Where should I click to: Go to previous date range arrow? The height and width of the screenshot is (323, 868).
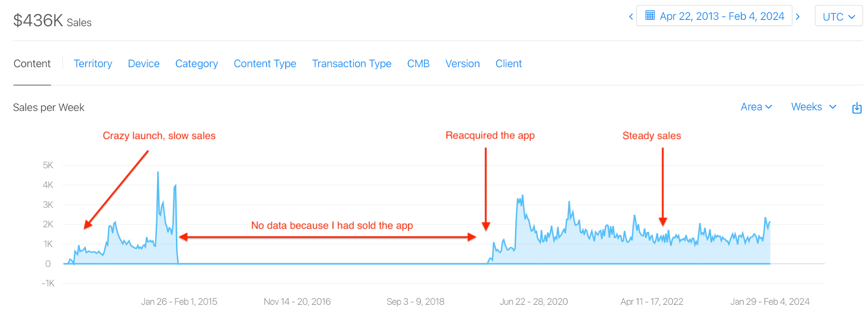point(631,16)
